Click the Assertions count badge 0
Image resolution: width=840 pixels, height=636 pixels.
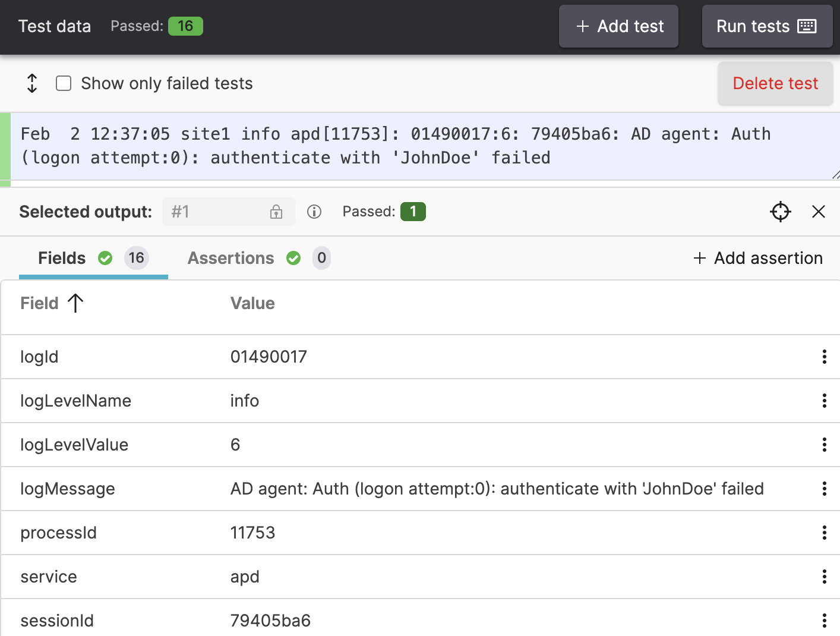321,258
